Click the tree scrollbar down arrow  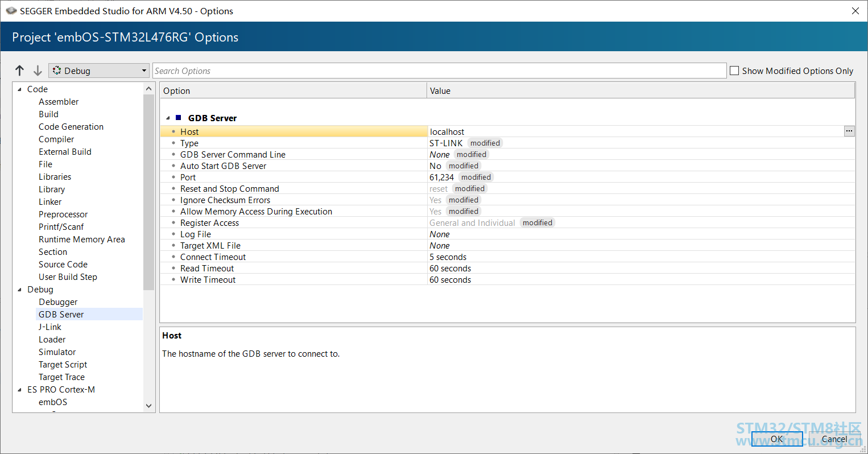tap(149, 406)
